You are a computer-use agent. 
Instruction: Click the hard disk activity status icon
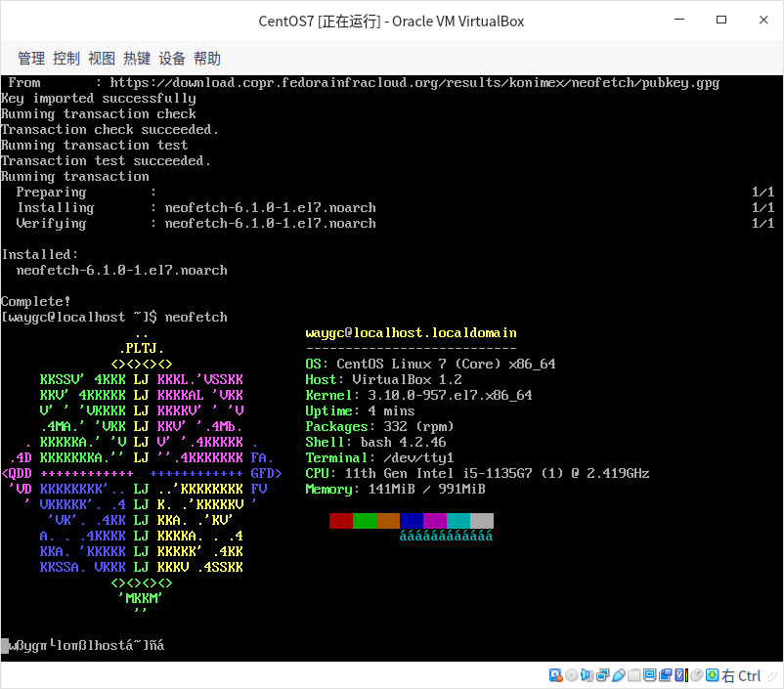[x=555, y=675]
